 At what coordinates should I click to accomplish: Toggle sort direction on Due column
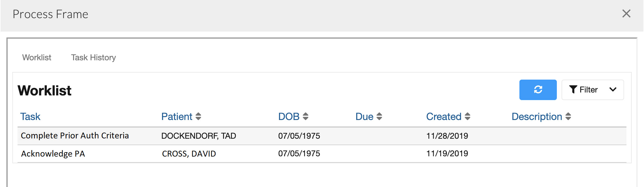point(379,116)
